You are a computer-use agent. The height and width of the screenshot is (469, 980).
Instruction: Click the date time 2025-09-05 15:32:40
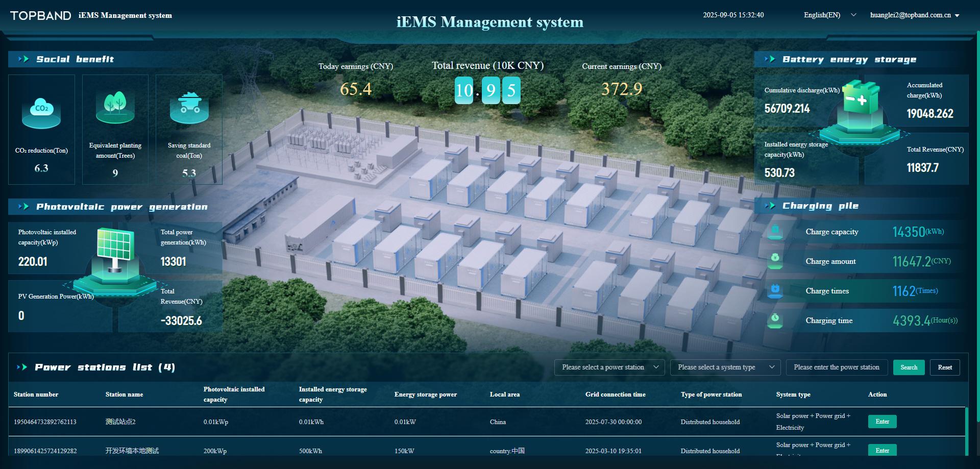(x=733, y=15)
